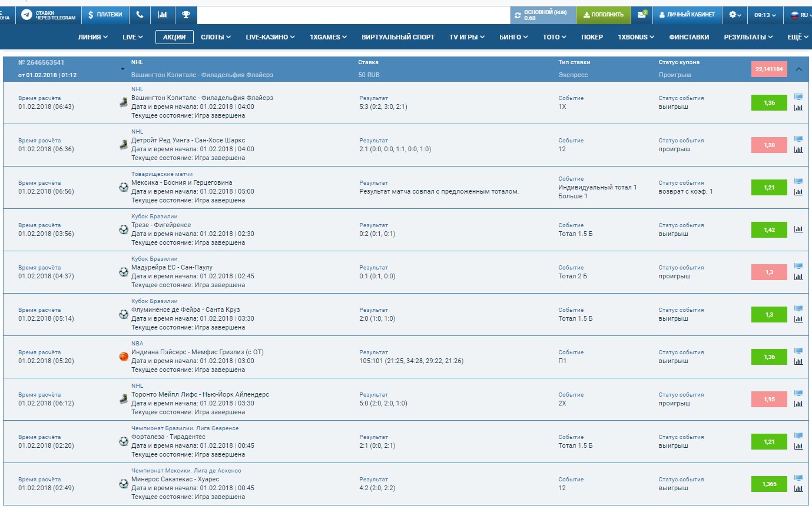The image size is (812, 509).
Task: Open the СЛОТЫ dropdown
Action: (216, 37)
